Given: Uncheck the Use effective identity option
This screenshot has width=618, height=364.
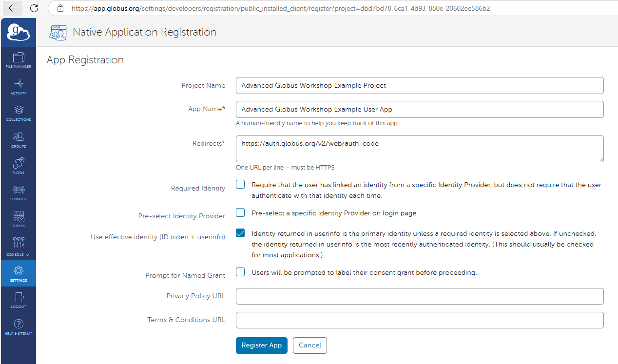Looking at the screenshot, I should tap(240, 233).
